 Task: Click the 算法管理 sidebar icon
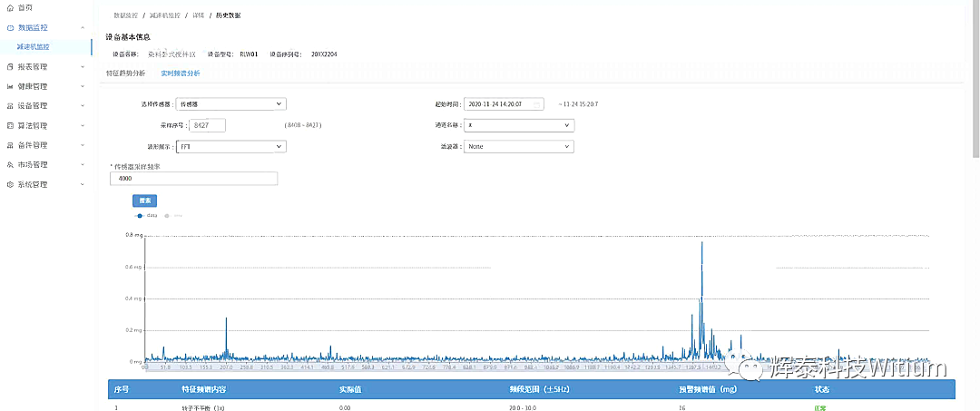tap(9, 126)
